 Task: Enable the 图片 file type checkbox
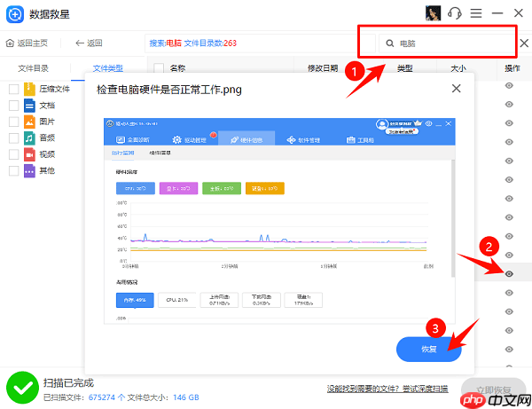coord(13,122)
